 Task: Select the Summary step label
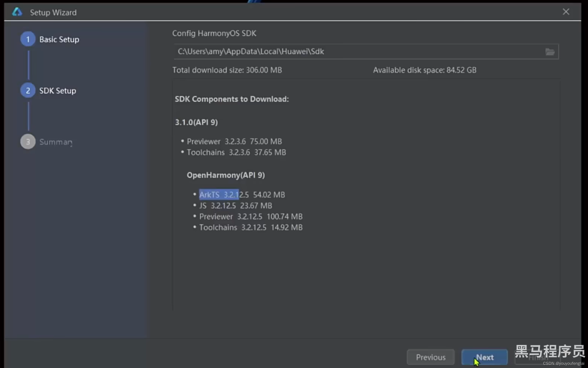pos(56,142)
